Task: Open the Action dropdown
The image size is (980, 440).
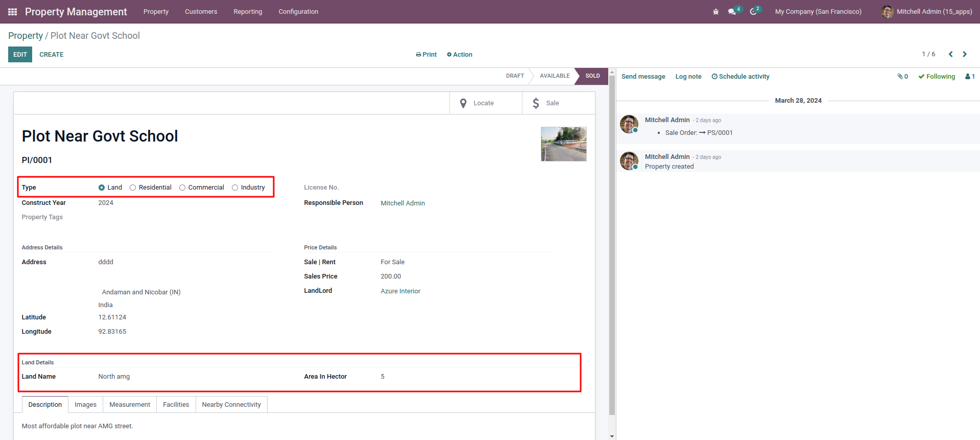Action: [460, 55]
